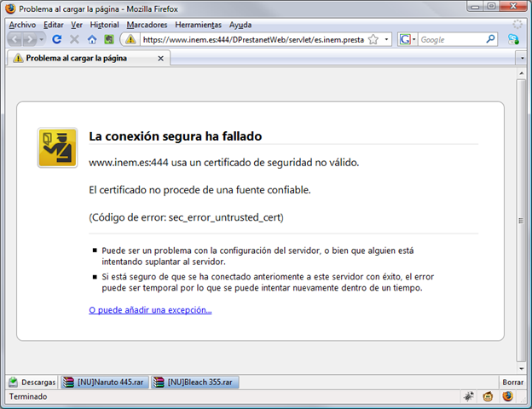
Task: Close the 'Problema al cargar la página' tab
Action: click(x=161, y=58)
